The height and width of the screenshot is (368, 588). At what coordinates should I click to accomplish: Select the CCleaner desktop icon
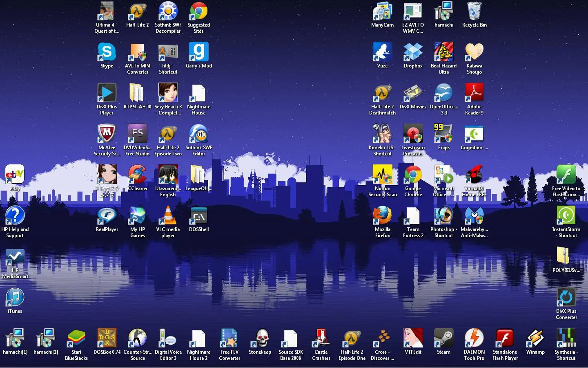click(x=138, y=175)
